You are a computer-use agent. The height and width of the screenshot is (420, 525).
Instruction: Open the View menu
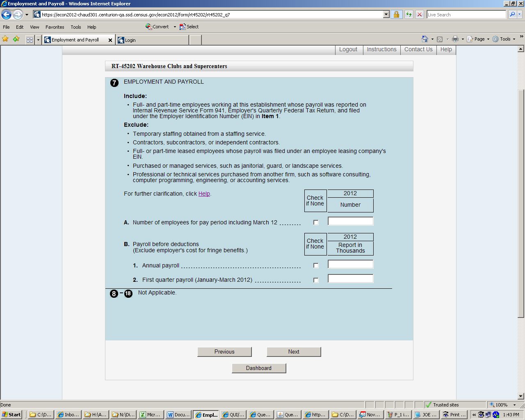click(34, 27)
